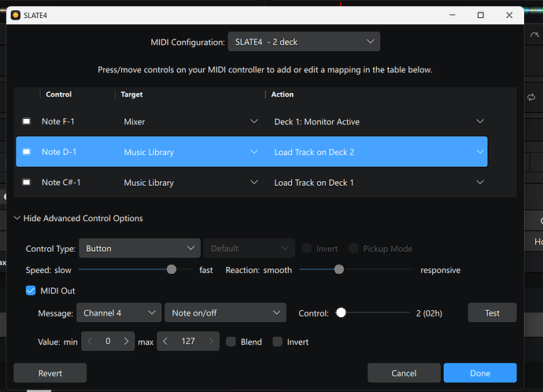Click the Speed slider handle
543x392 pixels.
click(172, 270)
